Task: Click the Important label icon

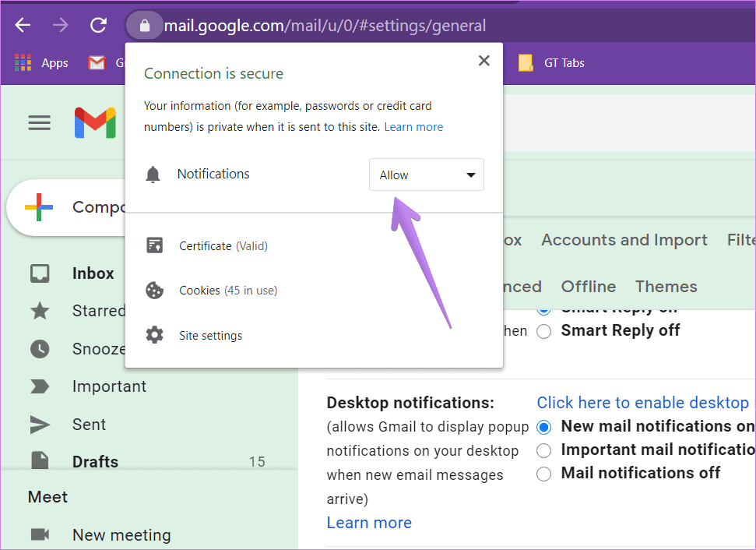Action: pos(40,386)
